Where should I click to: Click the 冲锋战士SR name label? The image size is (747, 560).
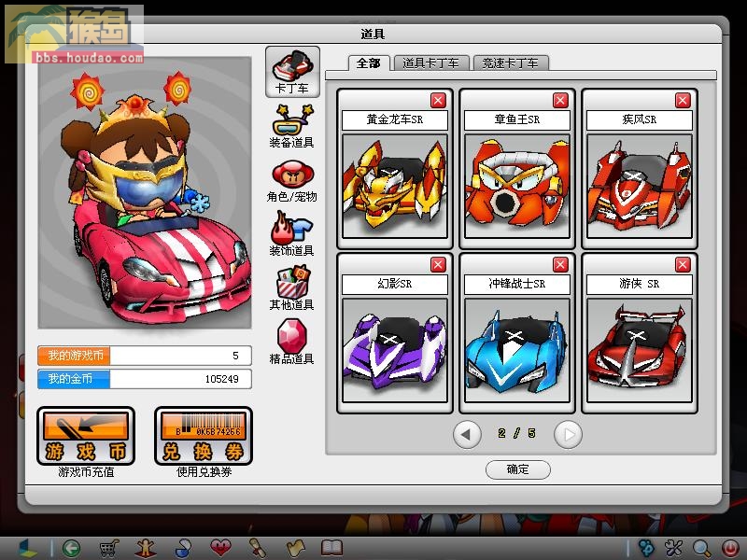(517, 285)
